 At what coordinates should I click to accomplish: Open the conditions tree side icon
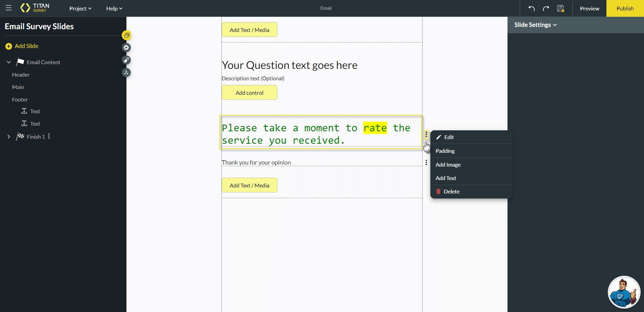pos(126,73)
